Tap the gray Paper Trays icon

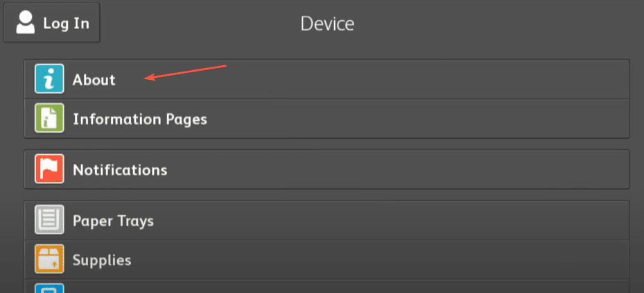point(49,221)
